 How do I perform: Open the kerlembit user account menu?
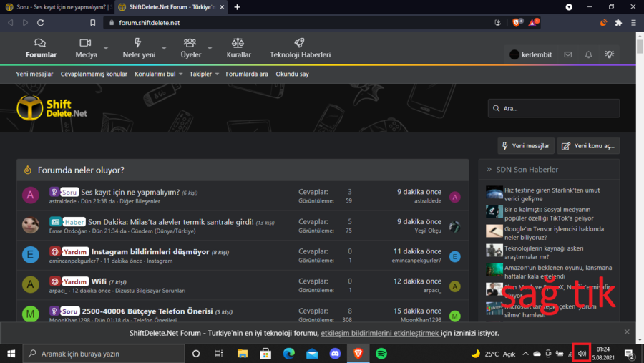(x=531, y=54)
